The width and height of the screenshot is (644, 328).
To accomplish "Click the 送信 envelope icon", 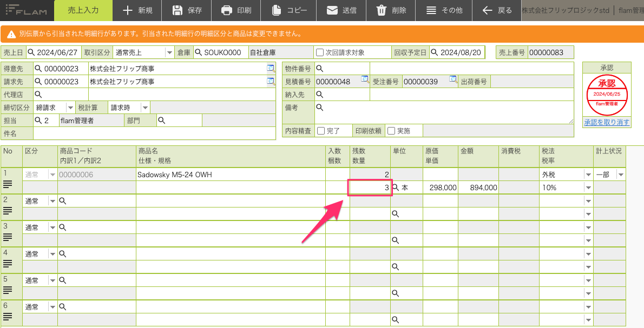I will [x=332, y=11].
